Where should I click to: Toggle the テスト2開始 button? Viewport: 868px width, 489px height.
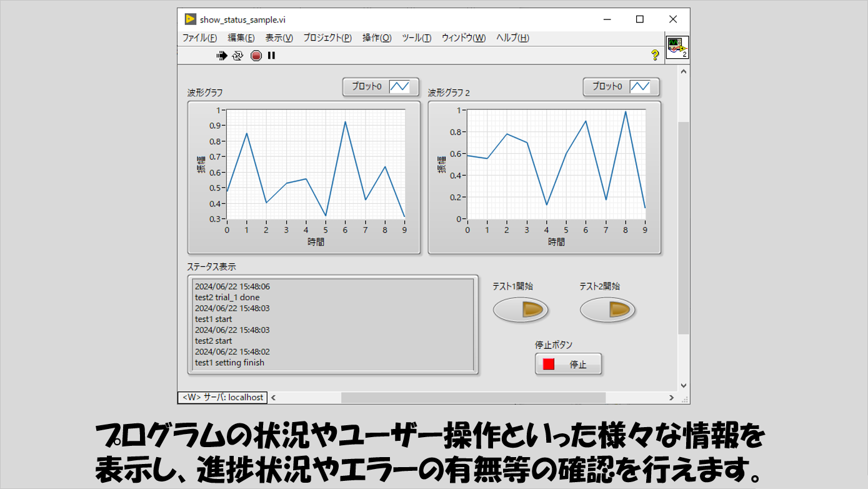click(607, 310)
